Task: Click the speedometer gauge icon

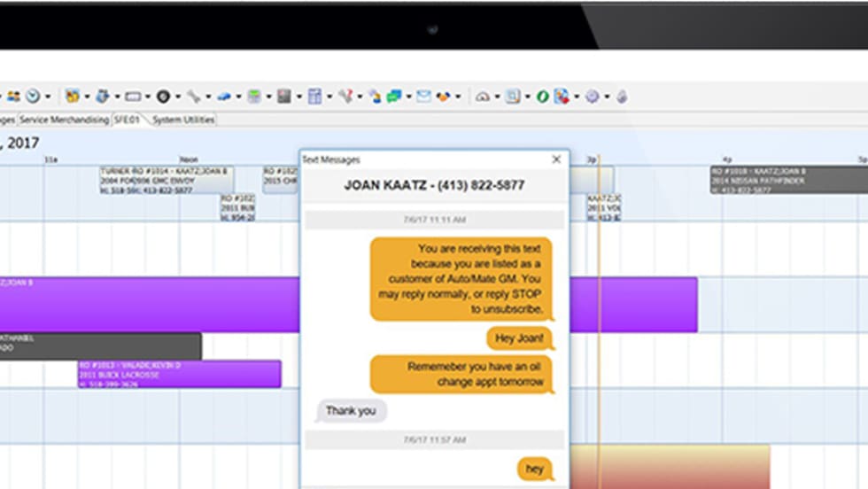Action: point(483,97)
